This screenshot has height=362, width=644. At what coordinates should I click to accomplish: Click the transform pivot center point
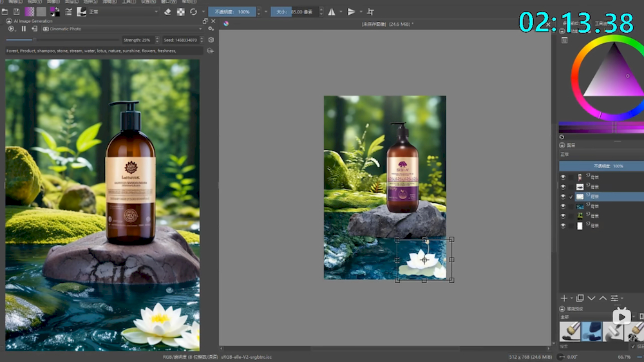click(x=424, y=260)
